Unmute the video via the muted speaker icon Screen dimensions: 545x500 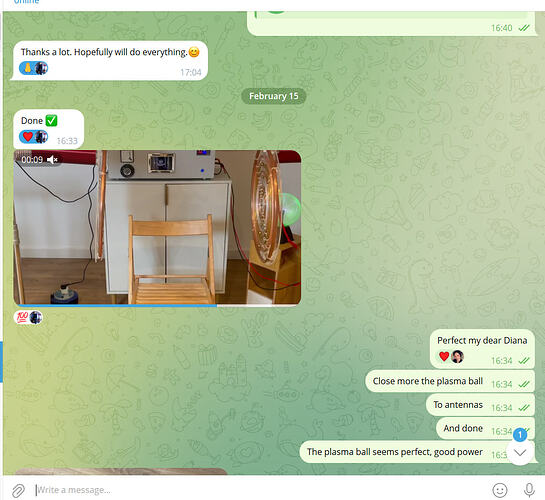coord(52,159)
